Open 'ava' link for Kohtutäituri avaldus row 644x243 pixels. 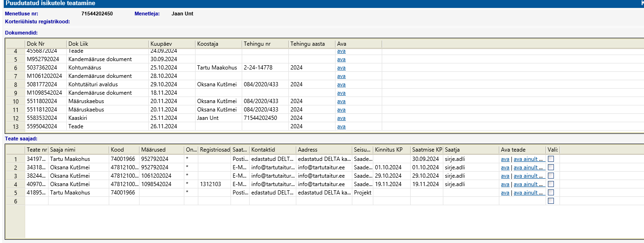(x=341, y=84)
